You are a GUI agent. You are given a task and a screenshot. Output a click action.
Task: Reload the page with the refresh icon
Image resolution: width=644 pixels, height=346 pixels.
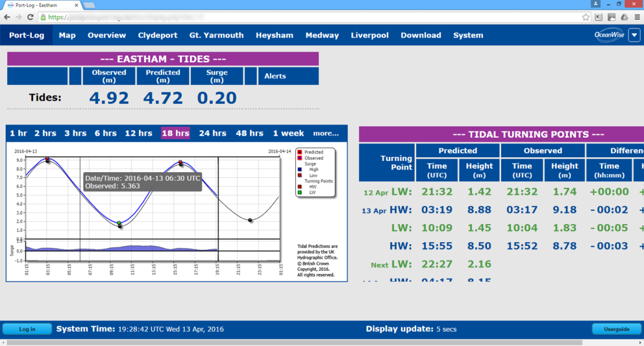31,18
